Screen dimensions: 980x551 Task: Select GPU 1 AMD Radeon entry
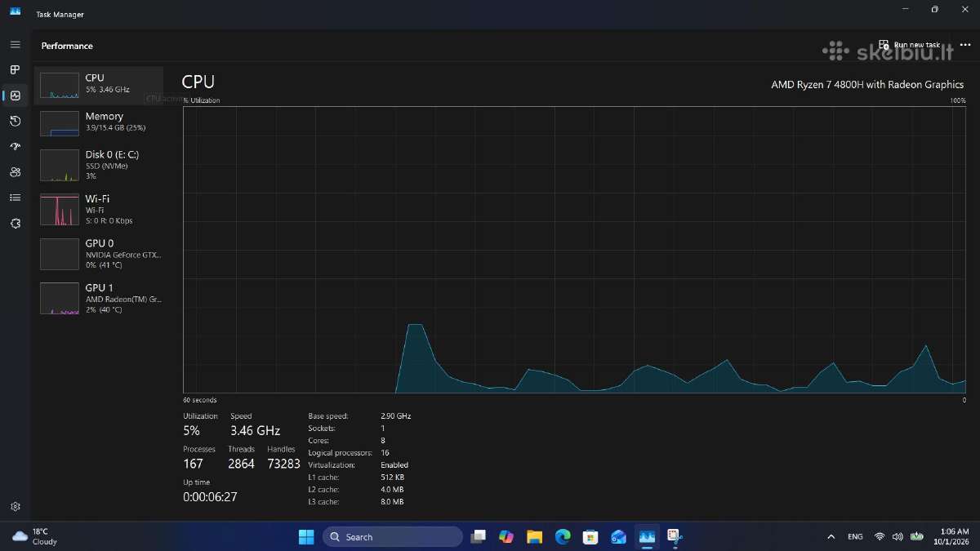click(99, 298)
